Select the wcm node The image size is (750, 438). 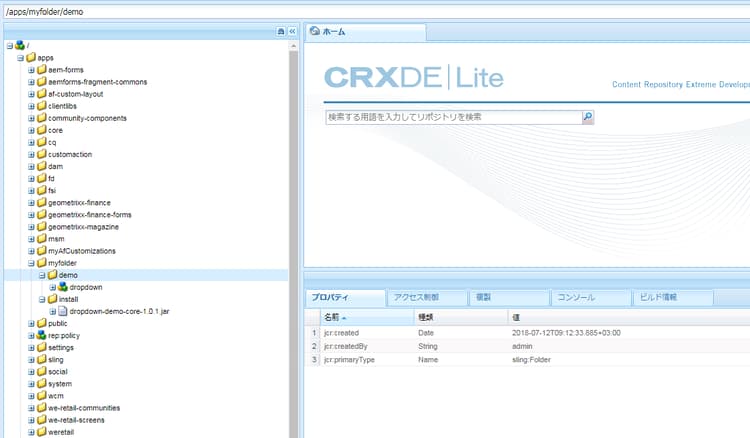55,396
